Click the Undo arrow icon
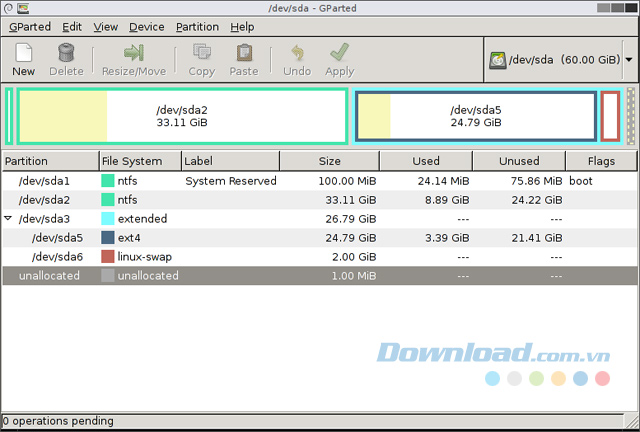 coord(298,53)
